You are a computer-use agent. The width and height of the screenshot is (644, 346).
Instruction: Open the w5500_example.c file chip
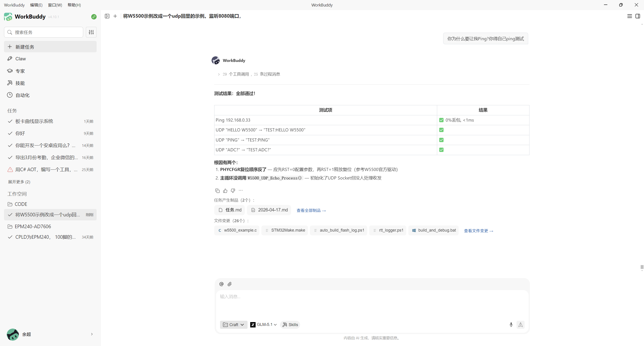(237, 230)
